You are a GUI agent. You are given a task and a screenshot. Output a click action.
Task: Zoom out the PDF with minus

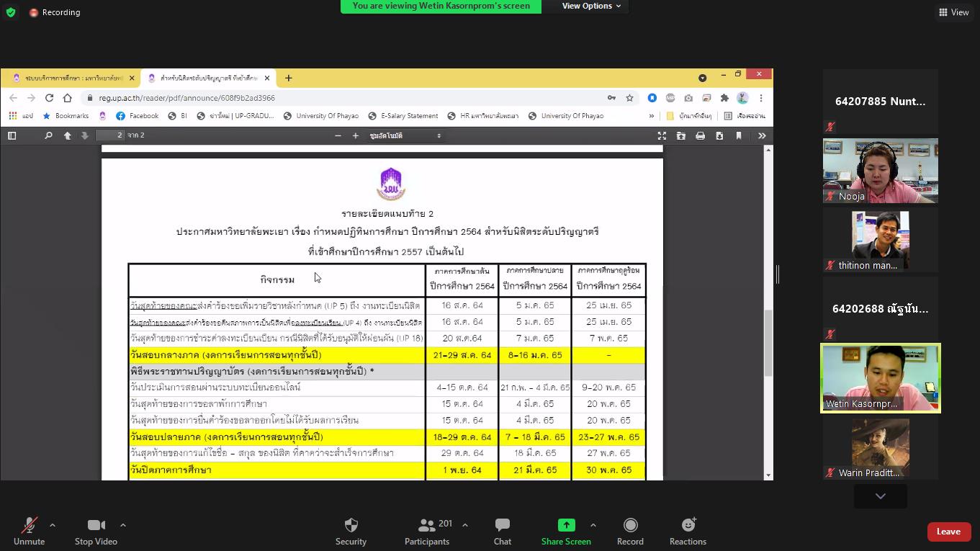[x=338, y=135]
